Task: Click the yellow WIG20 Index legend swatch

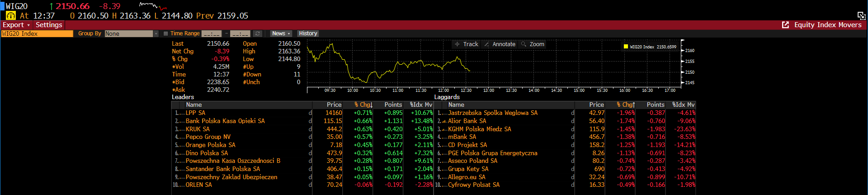Action: click(x=626, y=47)
